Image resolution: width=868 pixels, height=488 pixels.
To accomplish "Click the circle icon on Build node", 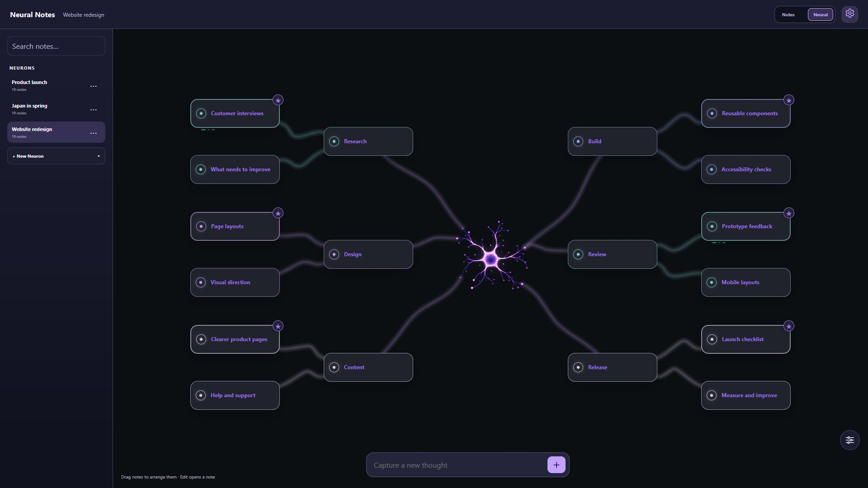I will point(578,141).
